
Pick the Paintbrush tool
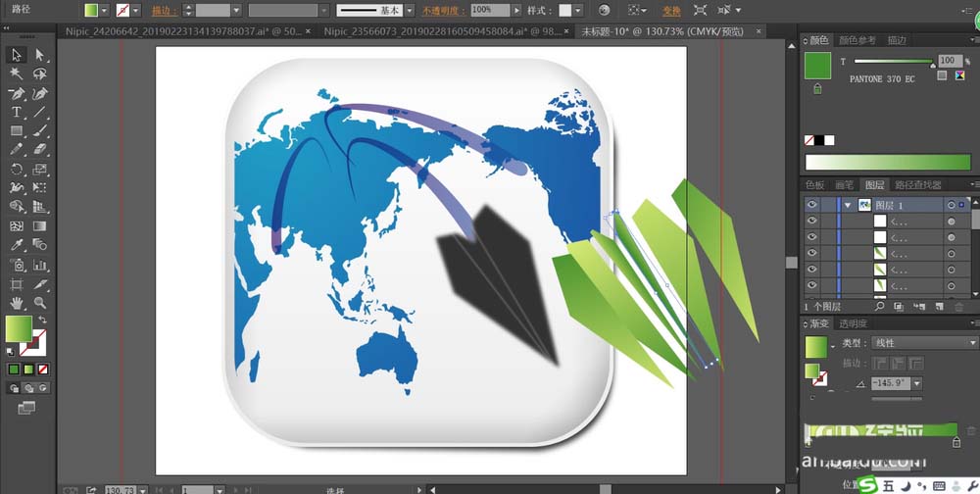click(40, 131)
